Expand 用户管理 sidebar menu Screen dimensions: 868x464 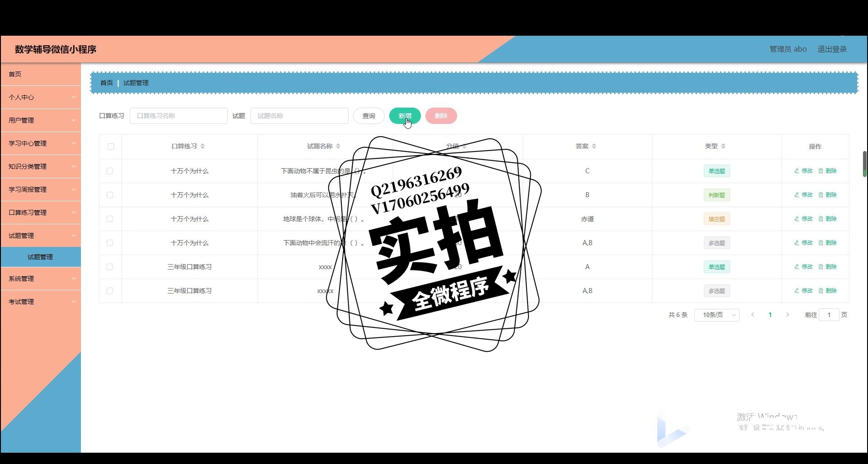point(41,120)
